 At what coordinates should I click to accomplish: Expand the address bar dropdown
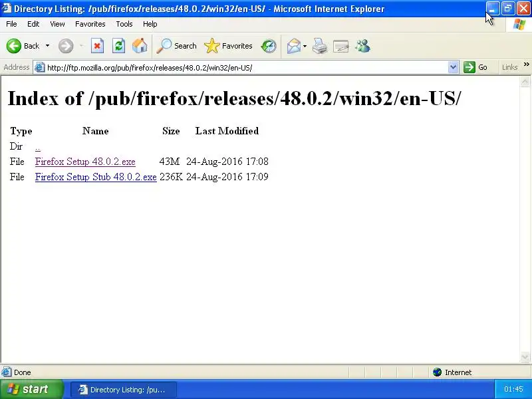[453, 67]
